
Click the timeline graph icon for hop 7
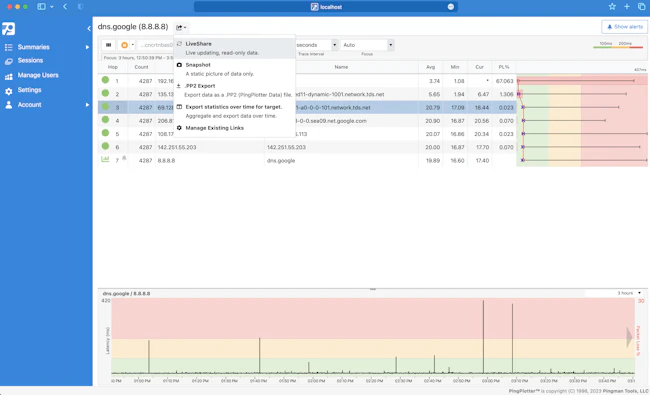point(105,159)
